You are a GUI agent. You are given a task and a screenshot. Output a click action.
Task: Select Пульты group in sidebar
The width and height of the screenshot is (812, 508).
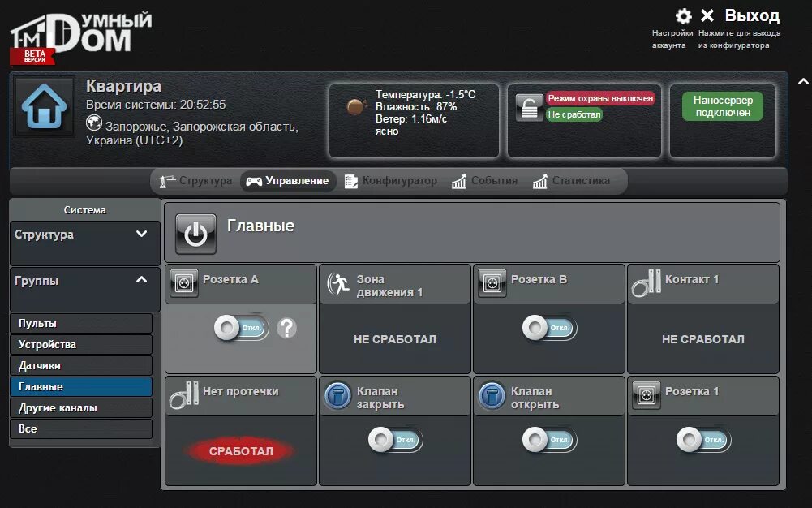81,323
